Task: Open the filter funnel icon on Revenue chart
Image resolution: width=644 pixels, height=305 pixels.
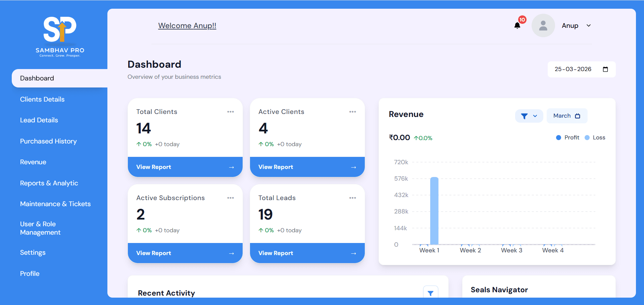Action: click(525, 116)
